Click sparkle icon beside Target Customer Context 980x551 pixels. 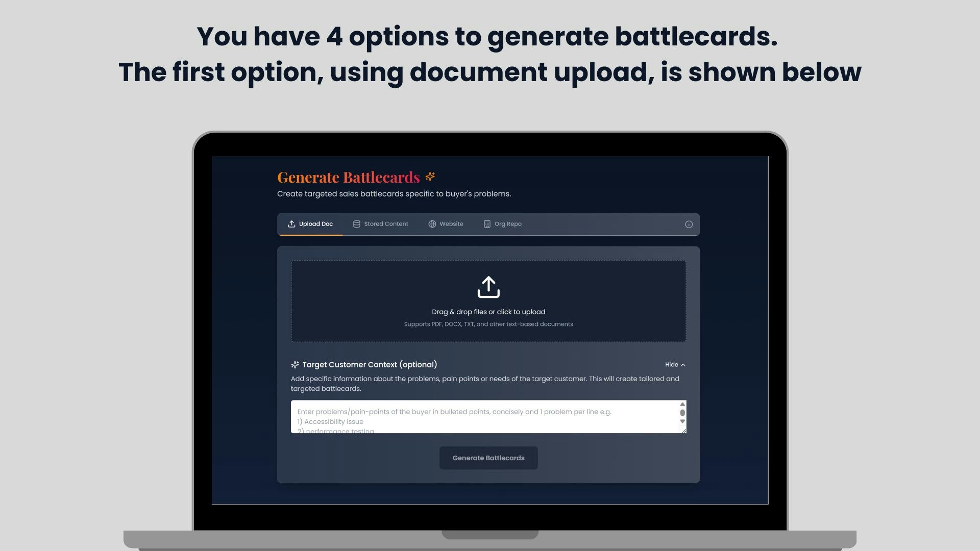295,365
